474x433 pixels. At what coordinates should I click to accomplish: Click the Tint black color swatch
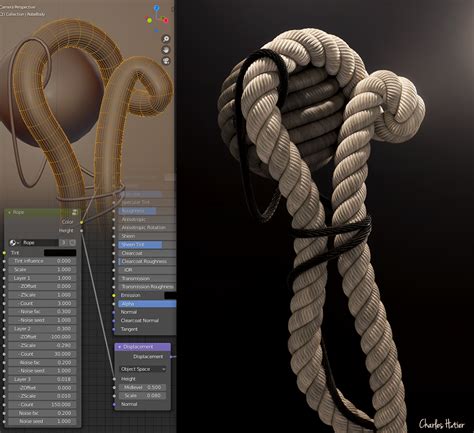click(60, 253)
